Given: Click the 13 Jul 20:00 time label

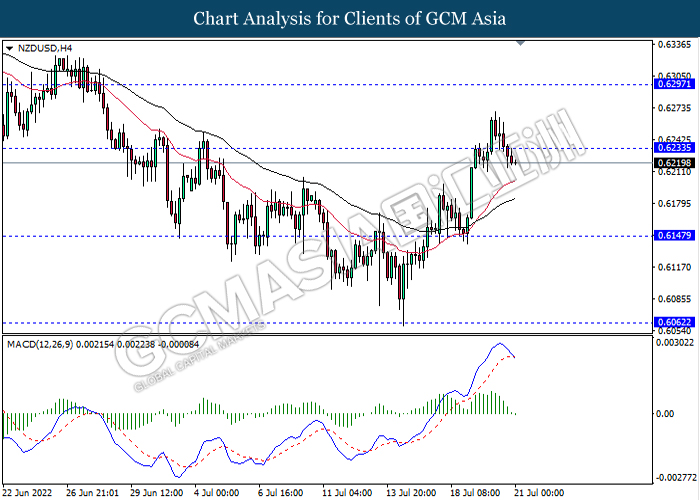Looking at the screenshot, I should point(412,493).
